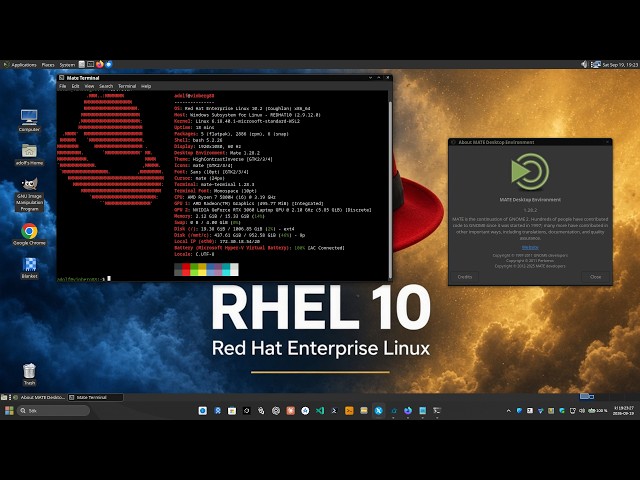Expand the Windows tray hidden icons chevron

pos(509,411)
